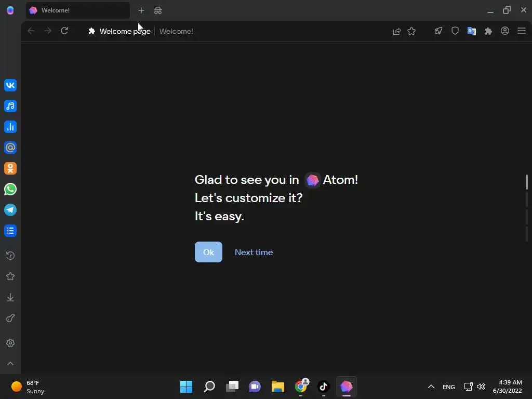Open the VK sidebar shortcut

click(x=10, y=85)
